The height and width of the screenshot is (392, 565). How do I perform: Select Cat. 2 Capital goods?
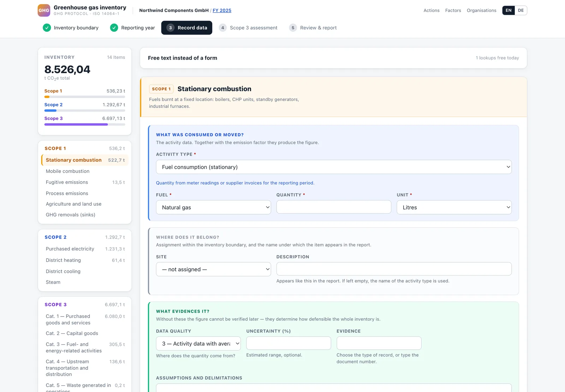click(85, 333)
